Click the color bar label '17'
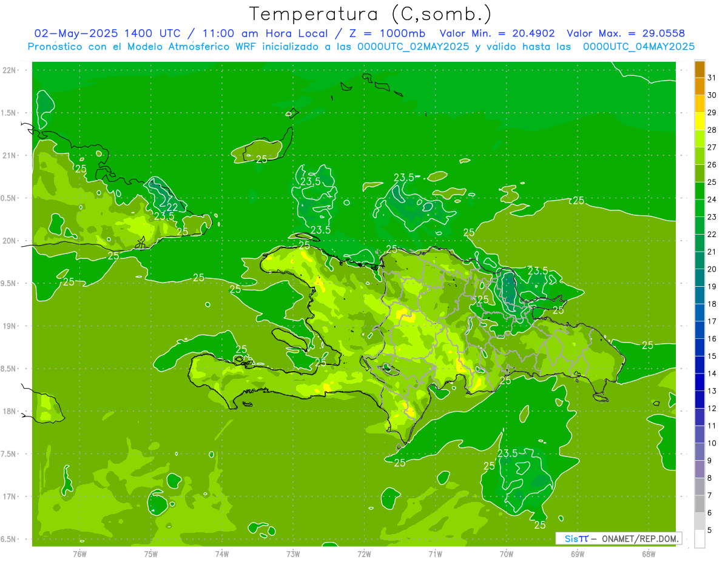 712,321
